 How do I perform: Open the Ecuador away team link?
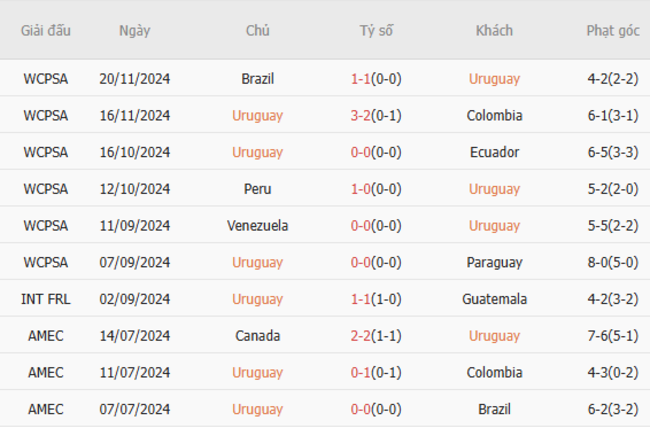click(x=494, y=153)
